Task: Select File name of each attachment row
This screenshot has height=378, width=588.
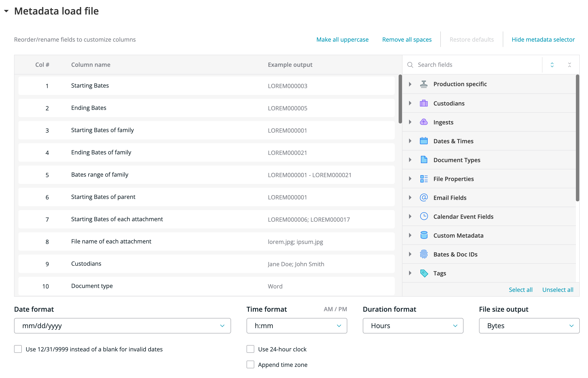Action: (x=206, y=242)
